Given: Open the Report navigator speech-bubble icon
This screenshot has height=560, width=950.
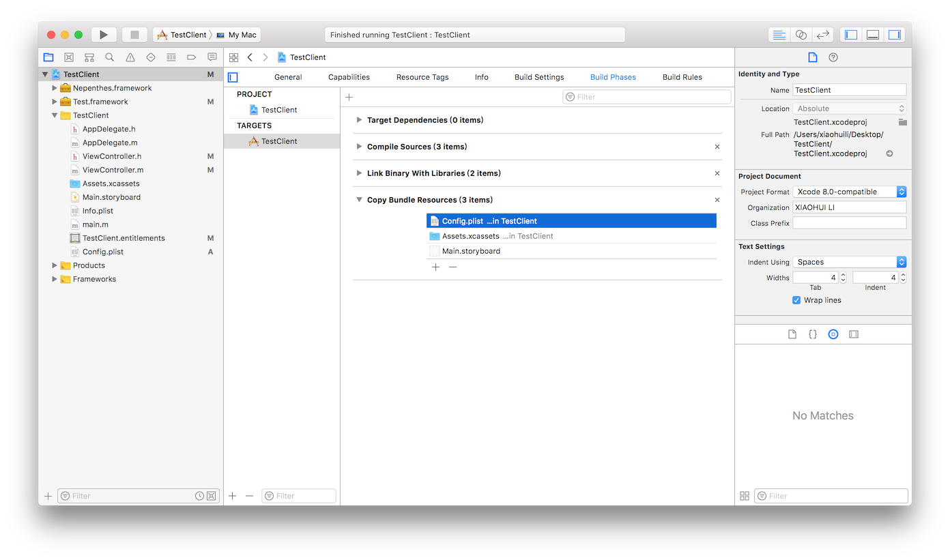Looking at the screenshot, I should pyautogui.click(x=212, y=57).
